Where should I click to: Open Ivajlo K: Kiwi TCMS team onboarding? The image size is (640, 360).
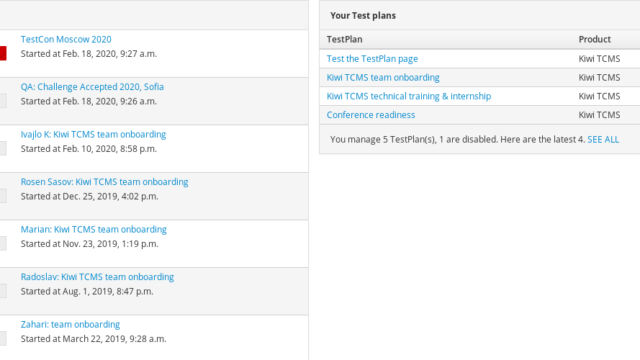[x=93, y=134]
